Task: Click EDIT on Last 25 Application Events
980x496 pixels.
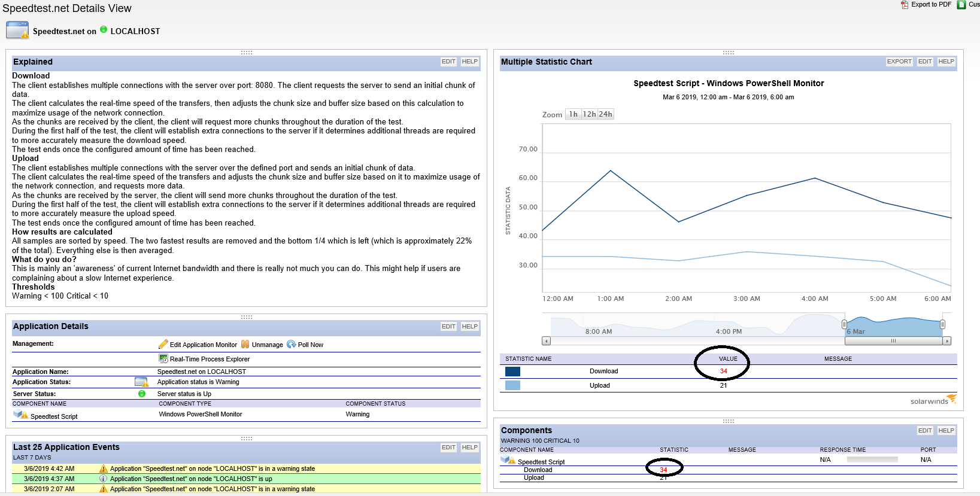Action: (449, 448)
